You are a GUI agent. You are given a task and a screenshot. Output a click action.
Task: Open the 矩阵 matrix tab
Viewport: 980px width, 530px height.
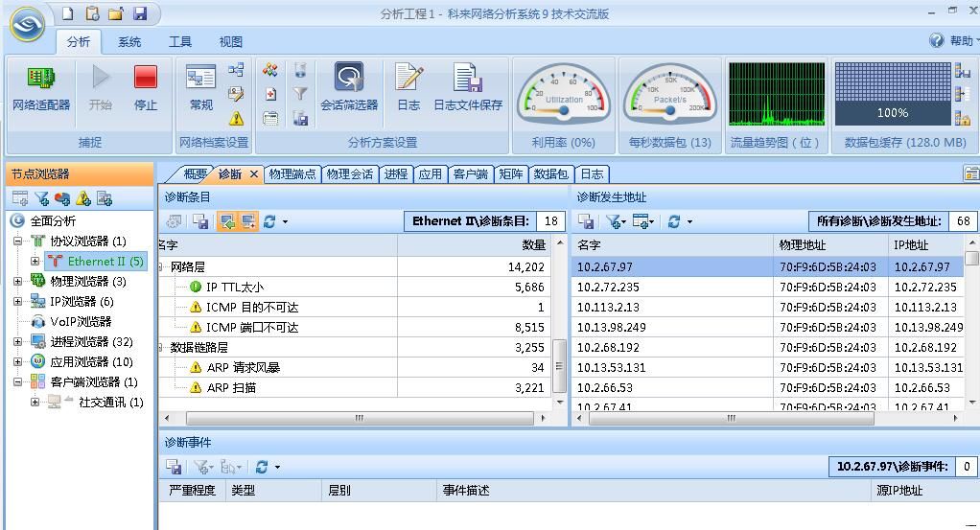pos(511,174)
